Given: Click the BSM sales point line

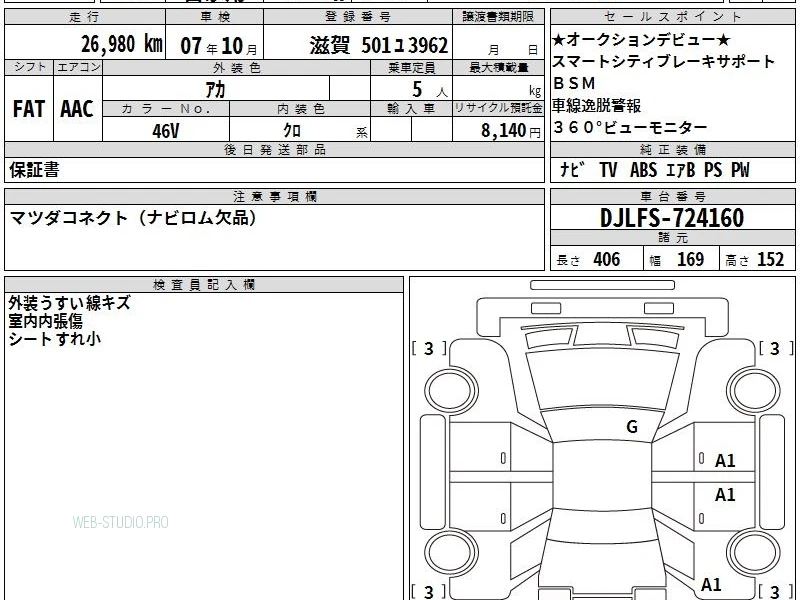Looking at the screenshot, I should click(574, 83).
